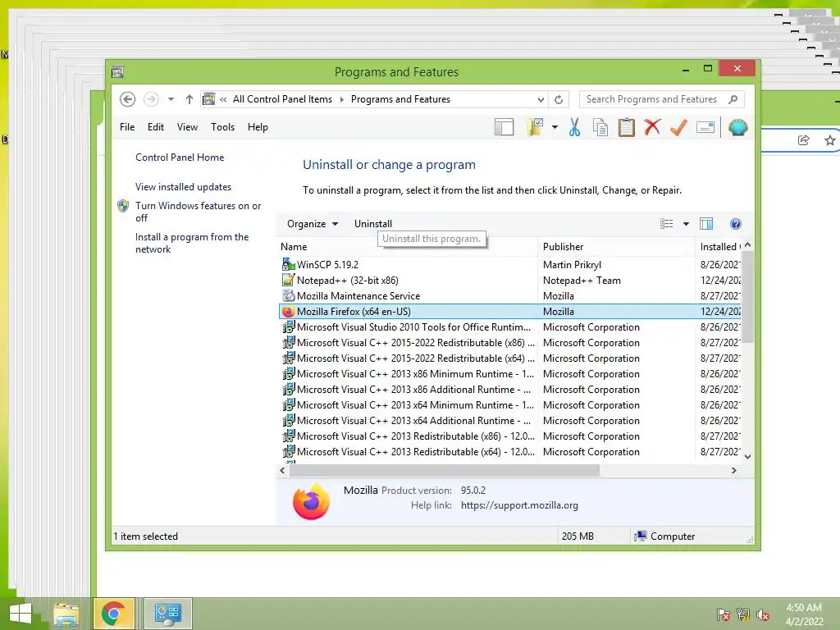The height and width of the screenshot is (630, 840).
Task: Open Control Panel Home link
Action: pos(180,157)
